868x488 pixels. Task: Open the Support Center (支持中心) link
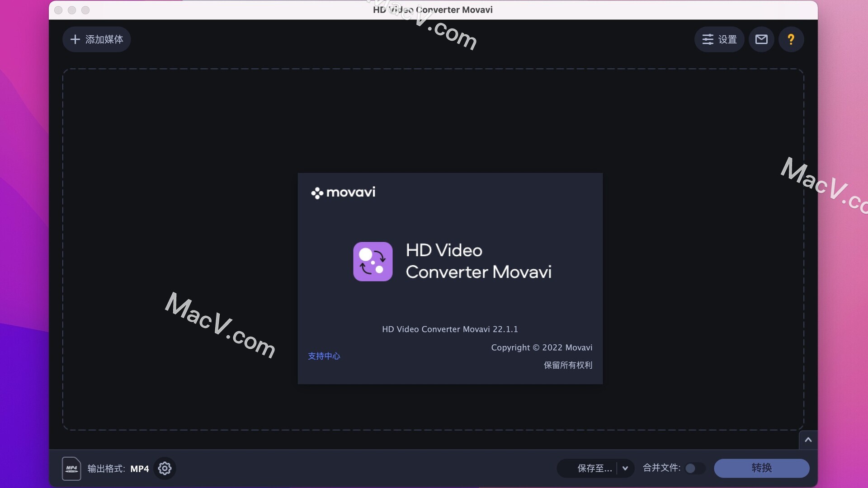tap(324, 356)
